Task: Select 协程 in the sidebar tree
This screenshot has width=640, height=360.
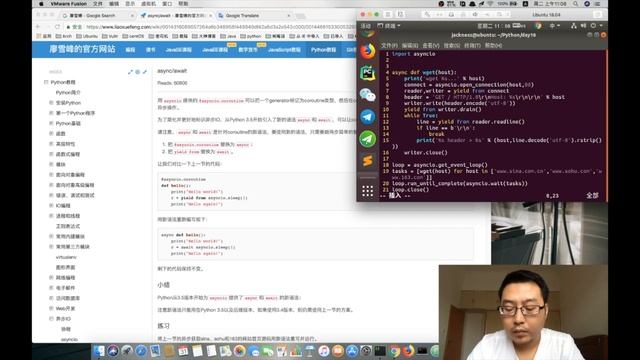Action: [x=66, y=329]
